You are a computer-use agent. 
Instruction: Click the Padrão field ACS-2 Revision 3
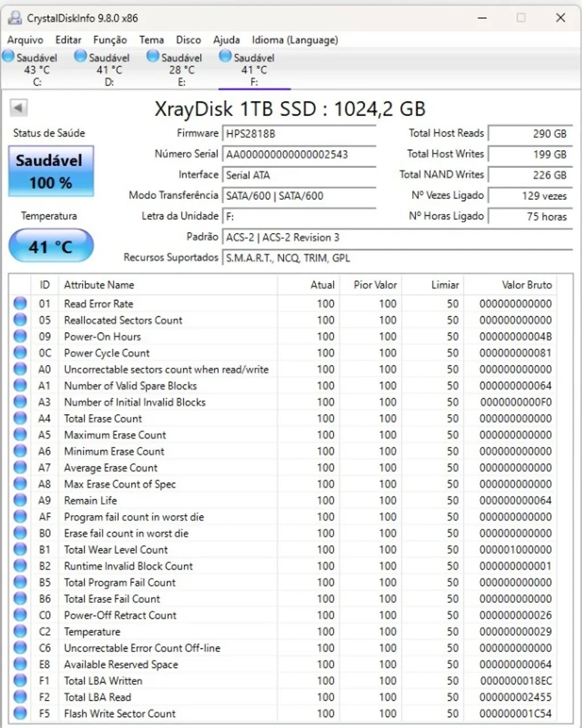397,237
